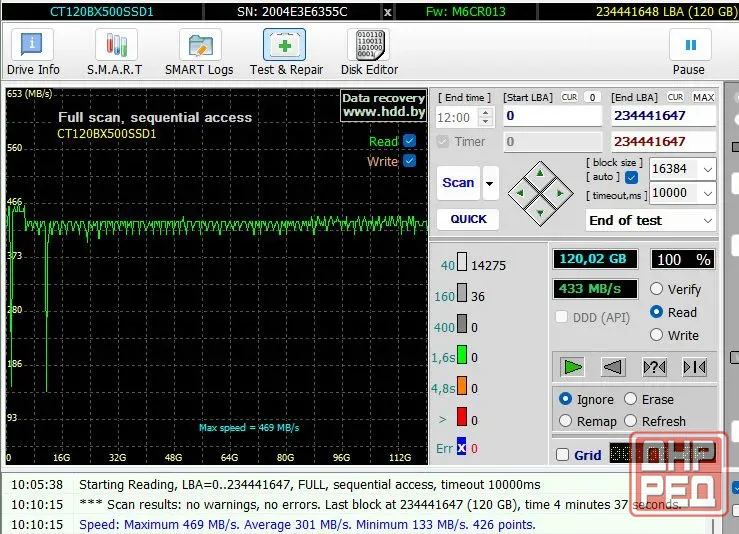
Task: Click the Scan button
Action: pyautogui.click(x=458, y=183)
